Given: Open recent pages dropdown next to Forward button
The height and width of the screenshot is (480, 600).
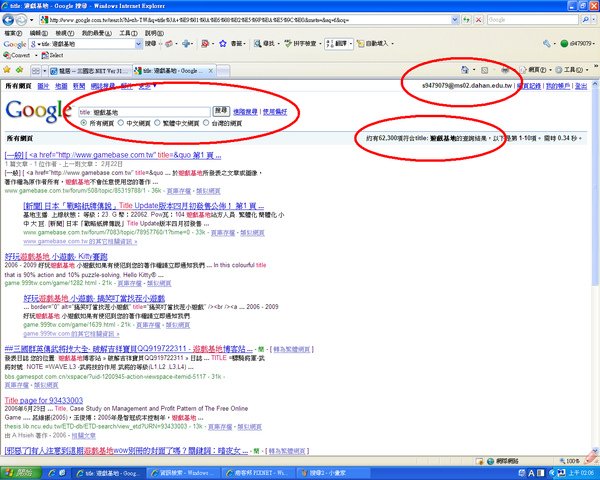Looking at the screenshot, I should tap(31, 20).
